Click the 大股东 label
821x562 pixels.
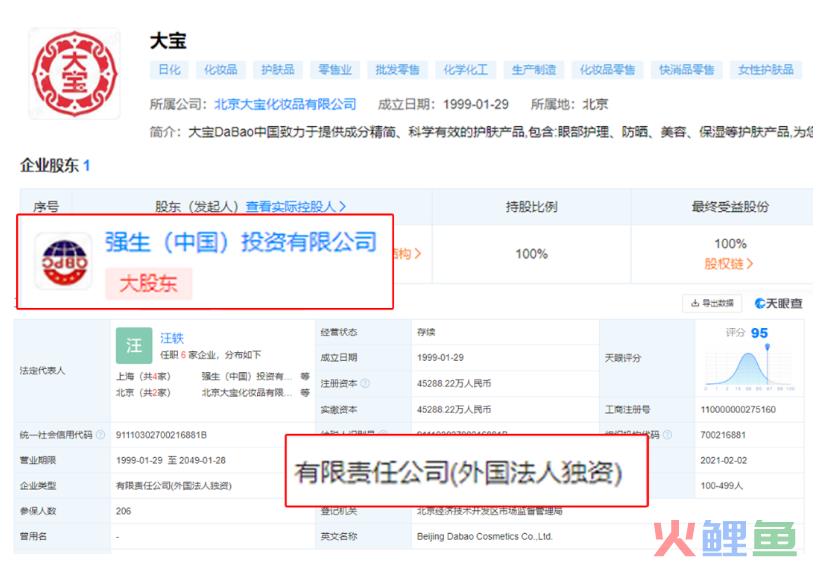tap(149, 283)
